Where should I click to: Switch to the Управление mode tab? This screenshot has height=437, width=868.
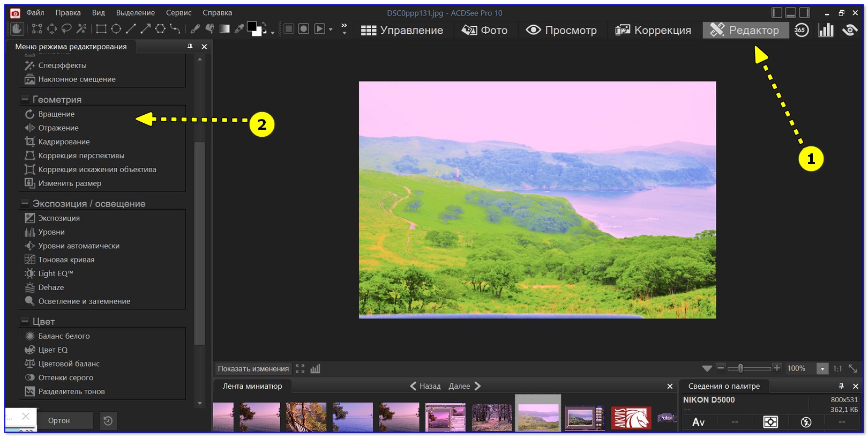tap(402, 30)
